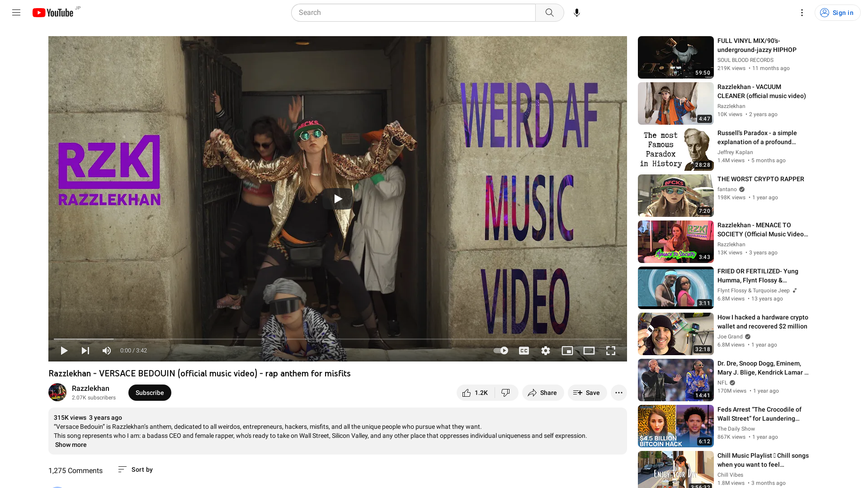The height and width of the screenshot is (488, 868).
Task: Open the hamburger guide menu
Action: tap(16, 13)
